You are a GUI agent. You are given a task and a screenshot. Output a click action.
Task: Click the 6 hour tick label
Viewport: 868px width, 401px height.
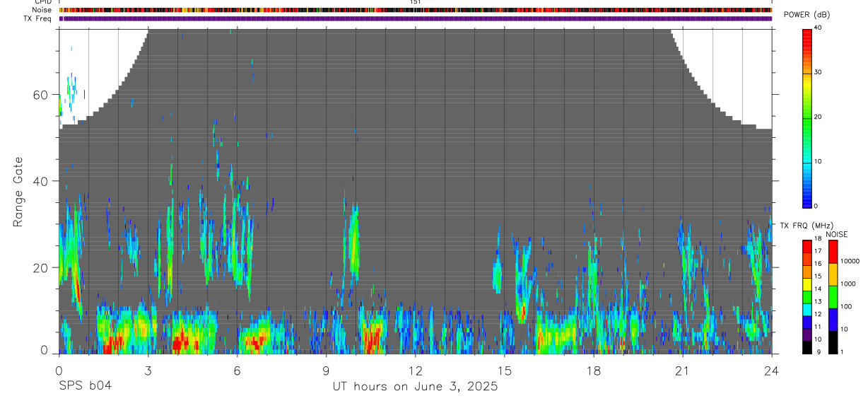click(x=237, y=371)
